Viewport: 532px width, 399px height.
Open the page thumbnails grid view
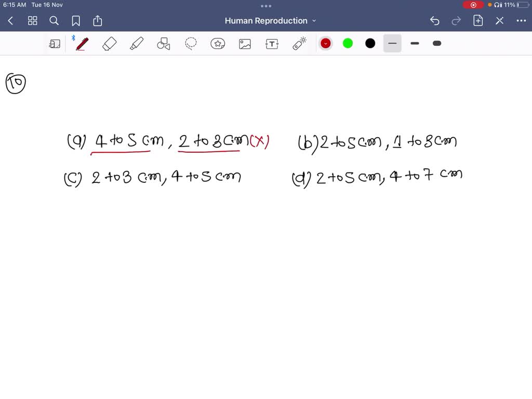pyautogui.click(x=33, y=21)
